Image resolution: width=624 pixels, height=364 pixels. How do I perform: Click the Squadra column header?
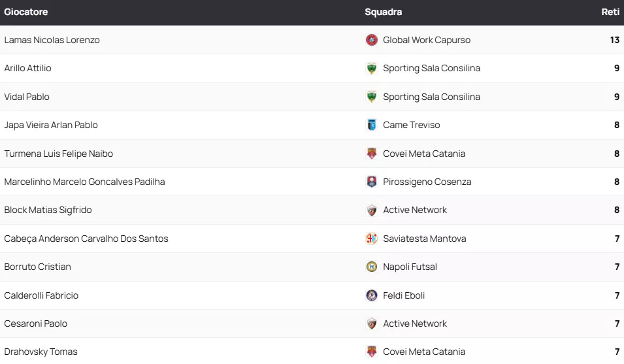tap(383, 12)
